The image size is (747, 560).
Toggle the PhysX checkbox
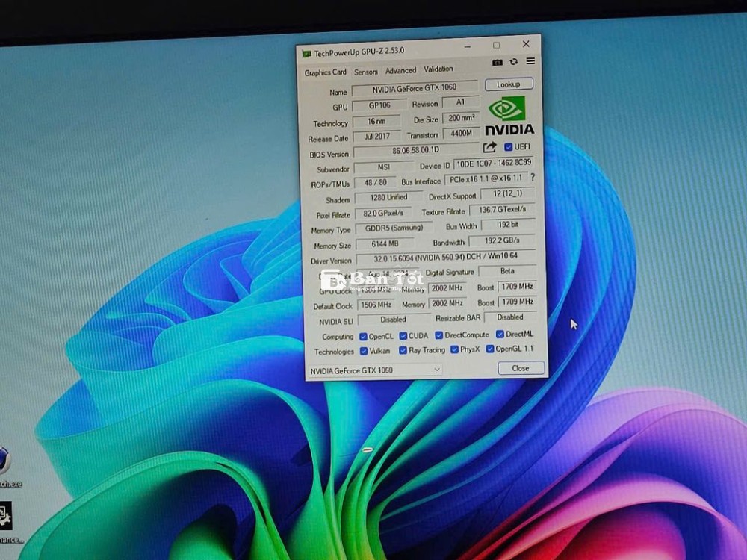pyautogui.click(x=454, y=349)
